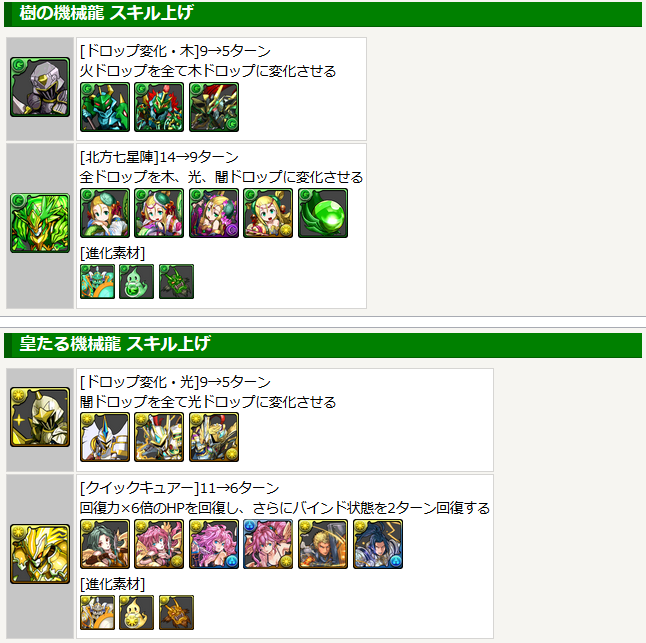Screen dimensions: 646x643
Task: Open the green leafy dragon monster icon
Action: [x=40, y=223]
